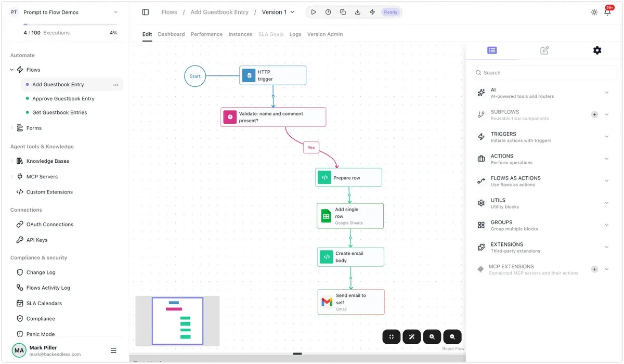Zoom out on the canvas

pyautogui.click(x=452, y=337)
